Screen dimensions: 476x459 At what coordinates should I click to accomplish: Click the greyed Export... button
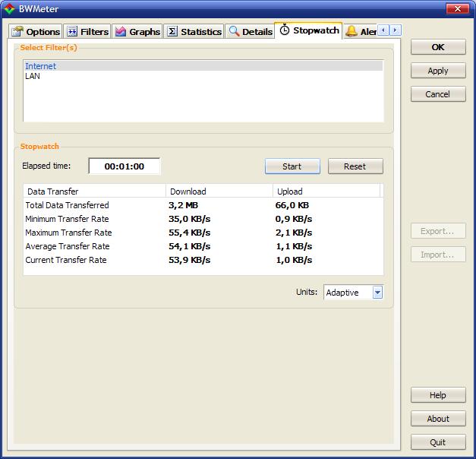tap(438, 231)
